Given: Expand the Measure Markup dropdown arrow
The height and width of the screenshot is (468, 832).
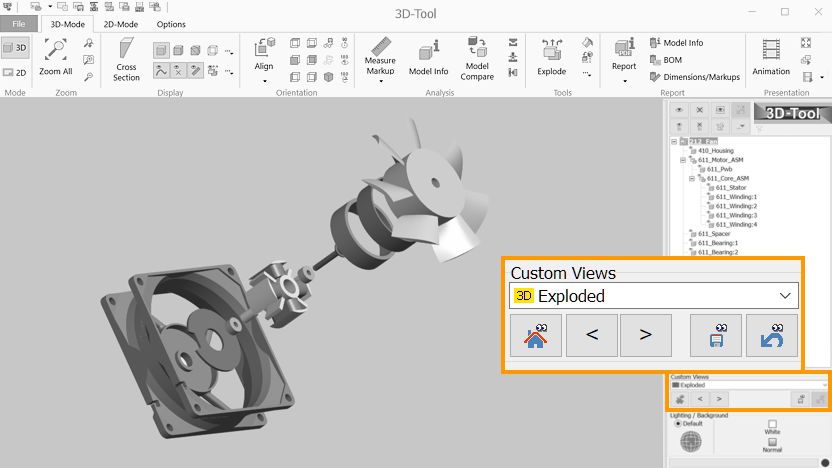Looking at the screenshot, I should coord(380,82).
